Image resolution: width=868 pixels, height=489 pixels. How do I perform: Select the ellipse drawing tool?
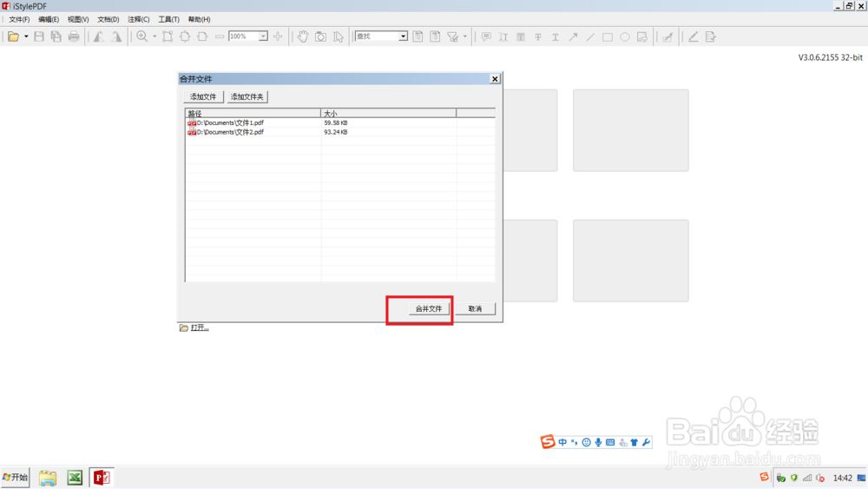point(625,36)
